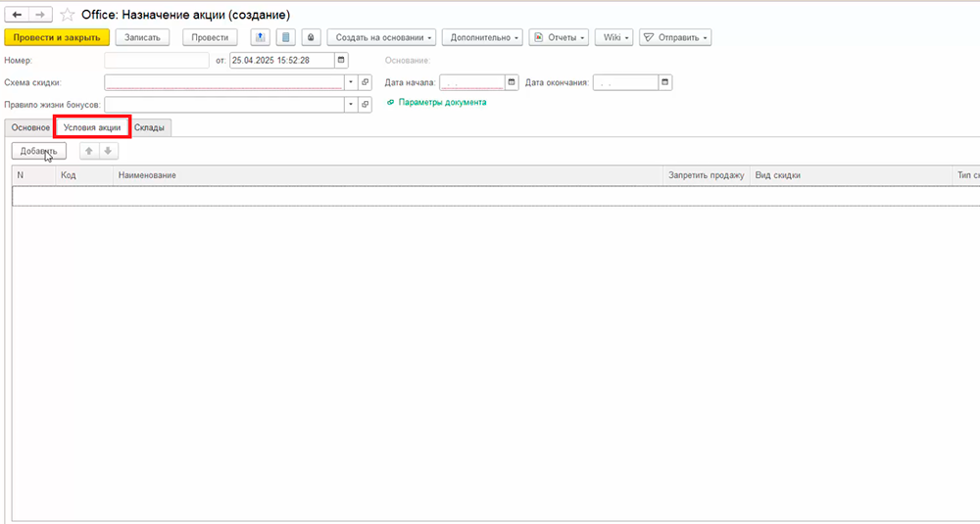Image resolution: width=980 pixels, height=524 pixels.
Task: Expand the Правило жизни бонусов dropdown
Action: 350,104
